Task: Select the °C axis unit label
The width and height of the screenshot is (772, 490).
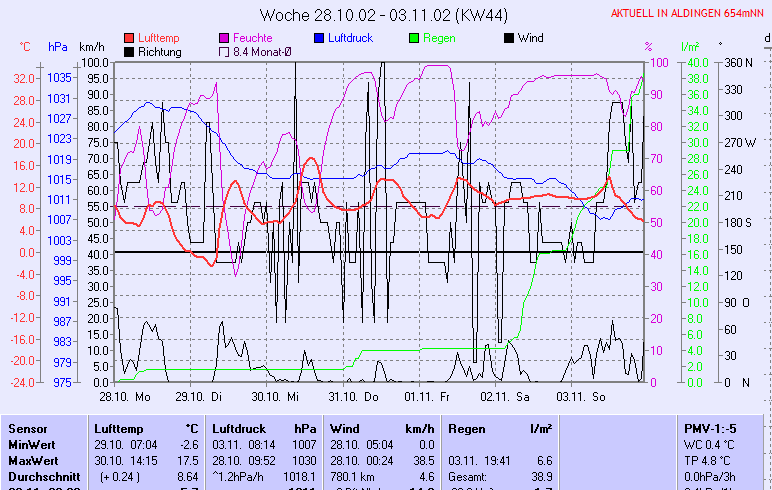Action: click(x=25, y=47)
